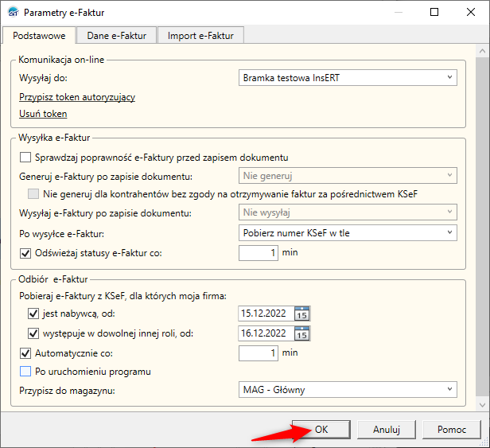490x448 pixels.
Task: Uncheck 'jest nabywcą, od' option
Action: (x=33, y=314)
